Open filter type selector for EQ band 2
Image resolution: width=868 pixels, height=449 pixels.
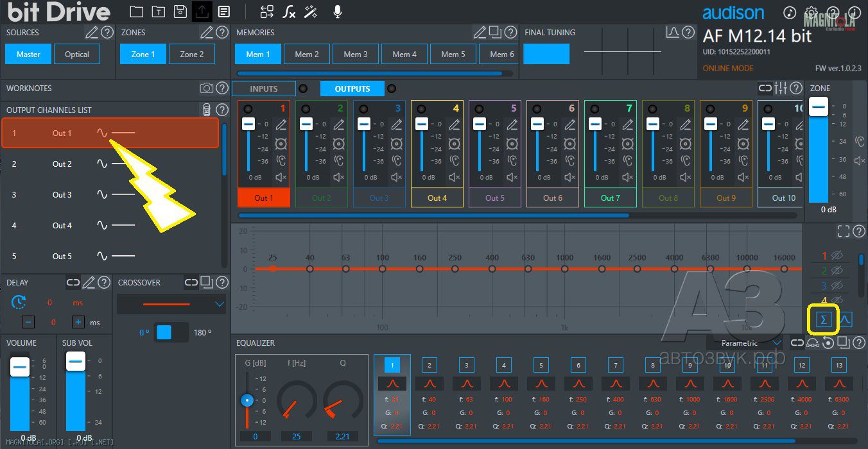coord(429,384)
